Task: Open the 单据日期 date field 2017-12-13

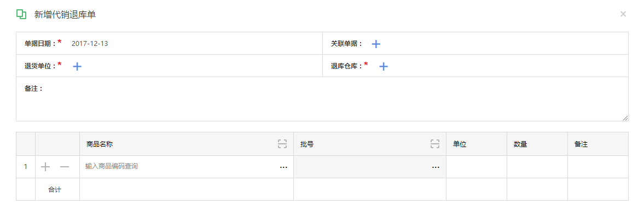Action: pyautogui.click(x=90, y=44)
